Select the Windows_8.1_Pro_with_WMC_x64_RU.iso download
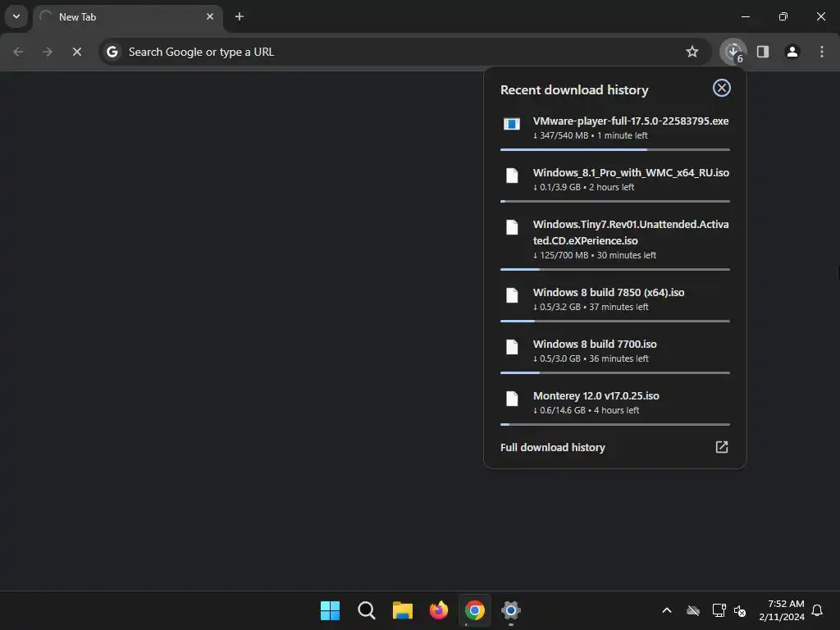This screenshot has width=840, height=630. click(x=631, y=172)
